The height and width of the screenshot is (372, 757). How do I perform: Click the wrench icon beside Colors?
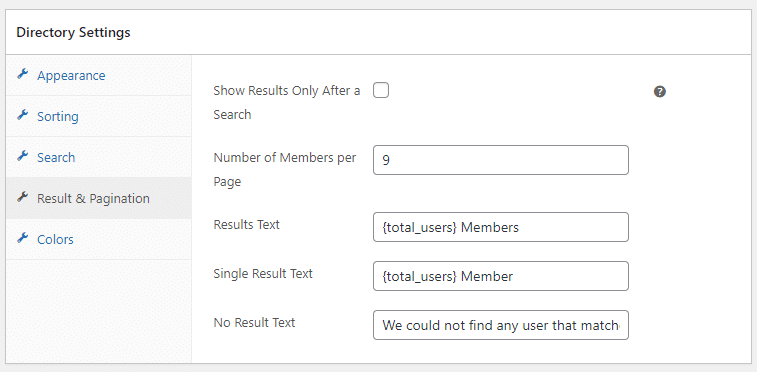tap(22, 238)
